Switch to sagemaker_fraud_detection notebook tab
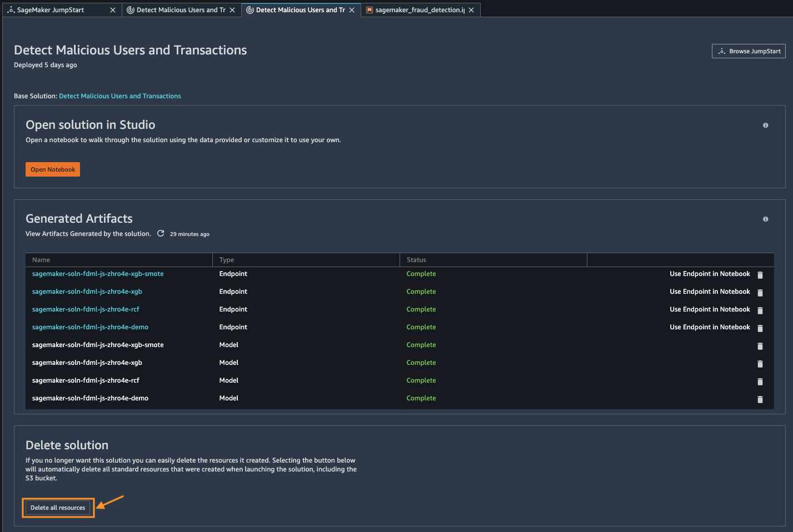This screenshot has height=532, width=793. click(415, 10)
